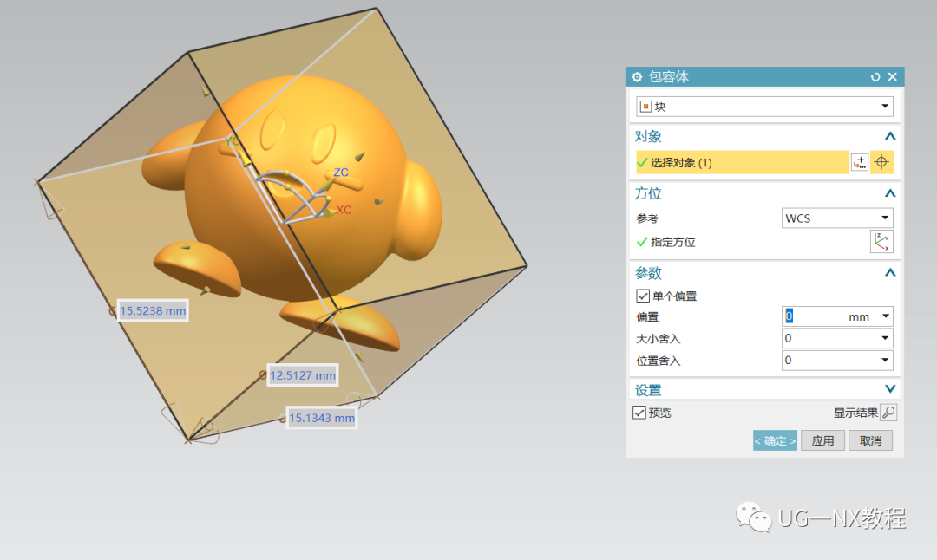Collapse the 方位 section

click(890, 192)
